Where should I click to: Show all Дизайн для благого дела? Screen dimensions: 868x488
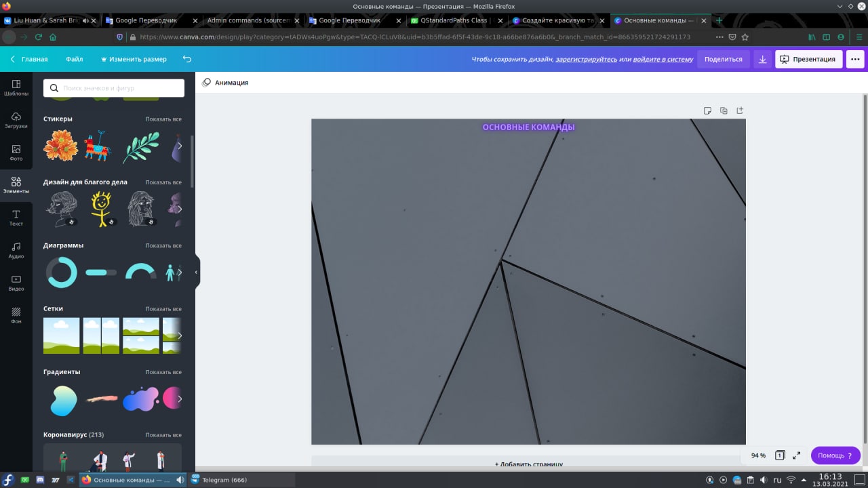[x=163, y=182]
